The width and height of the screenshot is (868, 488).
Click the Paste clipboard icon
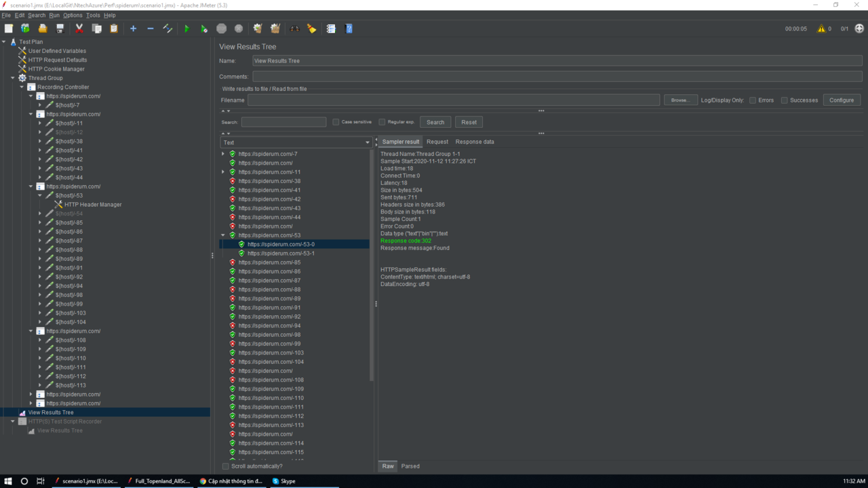(113, 28)
